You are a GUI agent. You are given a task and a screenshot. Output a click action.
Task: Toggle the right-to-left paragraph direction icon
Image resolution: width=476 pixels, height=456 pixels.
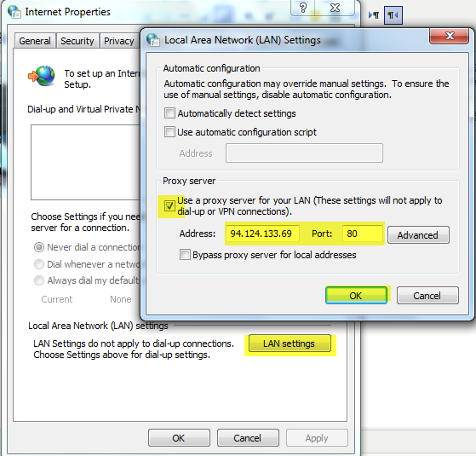coord(393,14)
